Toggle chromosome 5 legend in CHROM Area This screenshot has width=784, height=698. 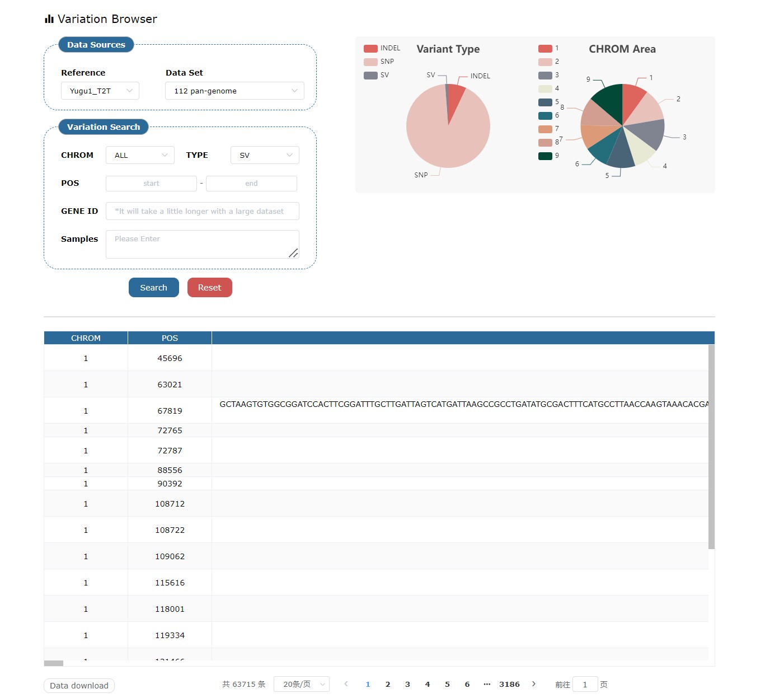(x=548, y=102)
